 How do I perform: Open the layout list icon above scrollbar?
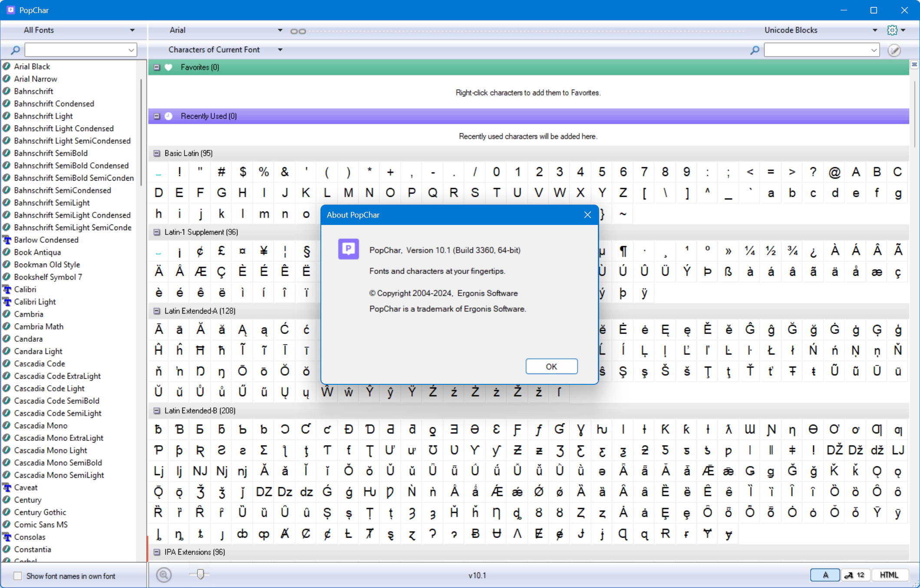coord(914,65)
